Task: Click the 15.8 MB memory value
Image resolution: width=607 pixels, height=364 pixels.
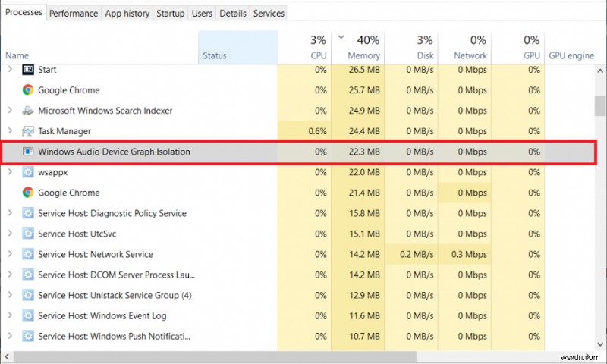Action: point(364,213)
